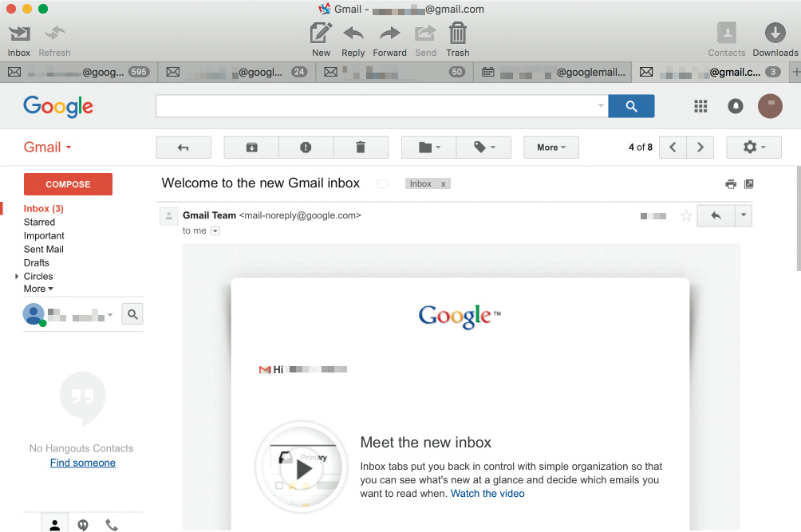Open the Important folder
Viewport: 801px width, 532px height.
(44, 236)
